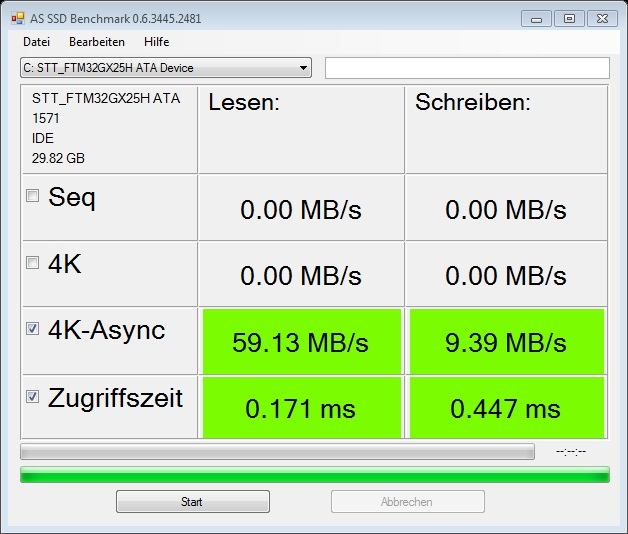
Task: Click the Lesen column header
Action: [244, 102]
